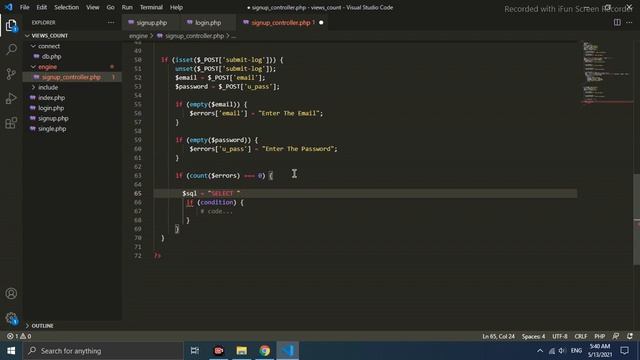Show hidden system tray icons
The height and width of the screenshot is (360, 640).
[540, 351]
